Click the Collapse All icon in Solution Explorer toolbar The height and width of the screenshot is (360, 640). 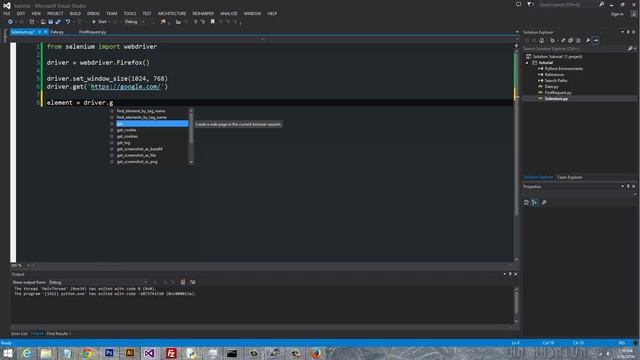[571, 40]
